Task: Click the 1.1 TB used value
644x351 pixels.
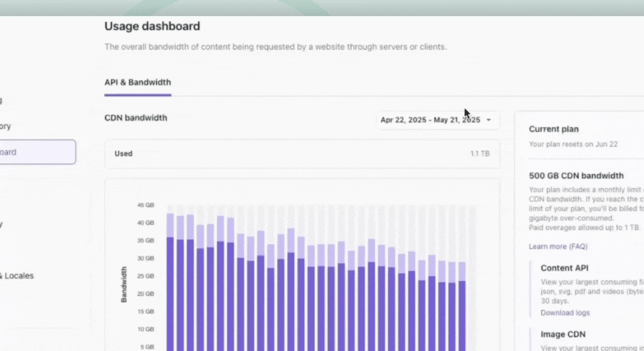Action: click(x=480, y=154)
